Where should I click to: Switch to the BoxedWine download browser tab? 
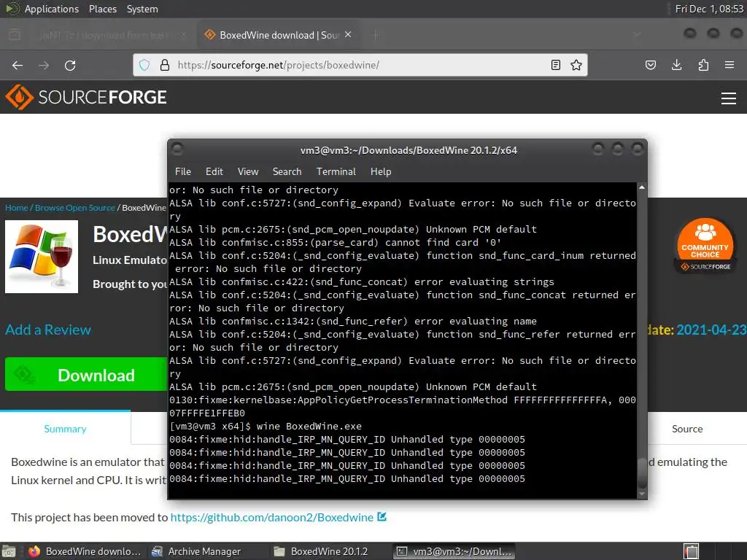tap(278, 35)
